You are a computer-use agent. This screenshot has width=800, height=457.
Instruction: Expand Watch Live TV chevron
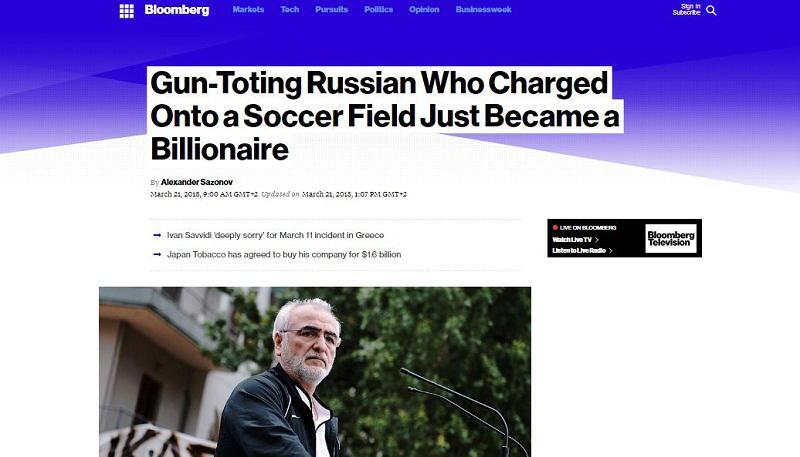(596, 240)
